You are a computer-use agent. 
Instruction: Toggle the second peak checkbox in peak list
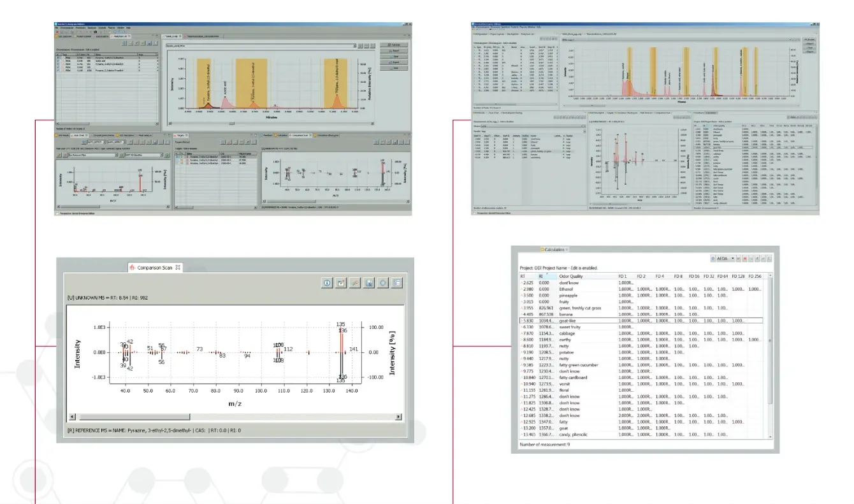coord(59,61)
